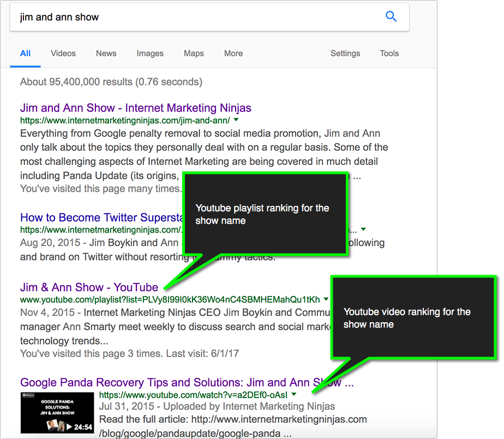504x439 pixels.
Task: Expand arrow beside the YouTube playlist URL
Action: [x=326, y=299]
